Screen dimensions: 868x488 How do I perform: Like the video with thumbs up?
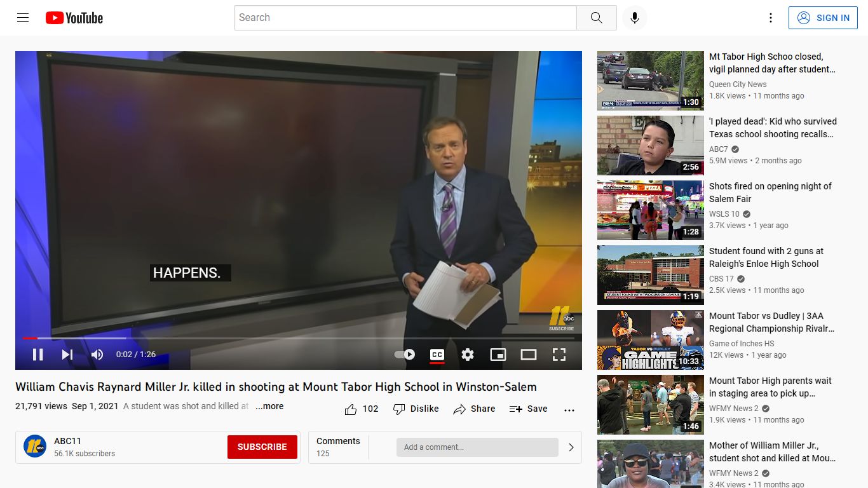[362, 409]
